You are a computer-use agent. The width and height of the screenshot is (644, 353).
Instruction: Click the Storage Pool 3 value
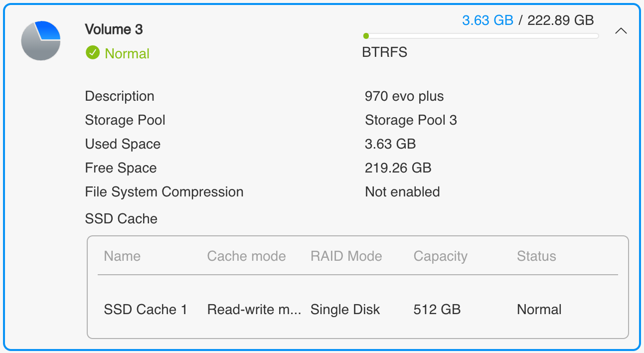tap(411, 120)
